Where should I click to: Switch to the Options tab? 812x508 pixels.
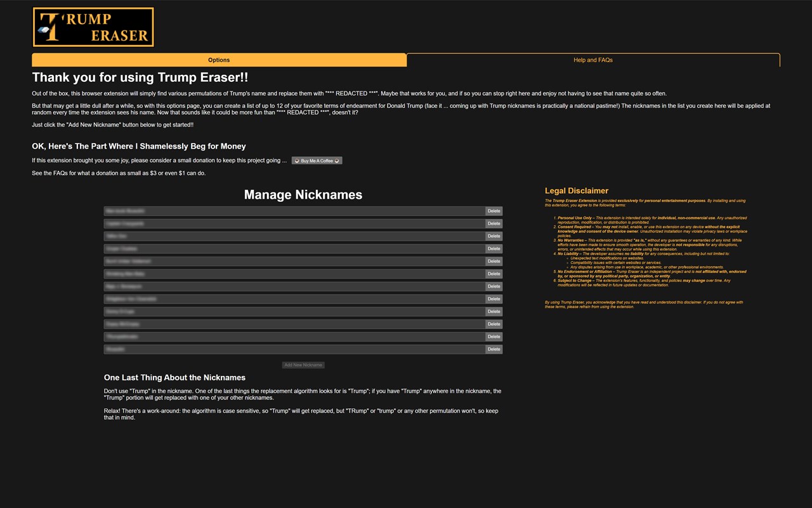[x=219, y=60]
